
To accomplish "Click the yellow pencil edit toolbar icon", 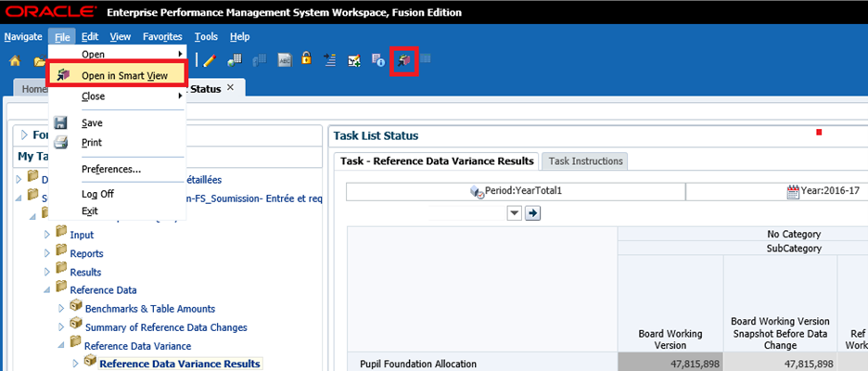I will pyautogui.click(x=209, y=60).
